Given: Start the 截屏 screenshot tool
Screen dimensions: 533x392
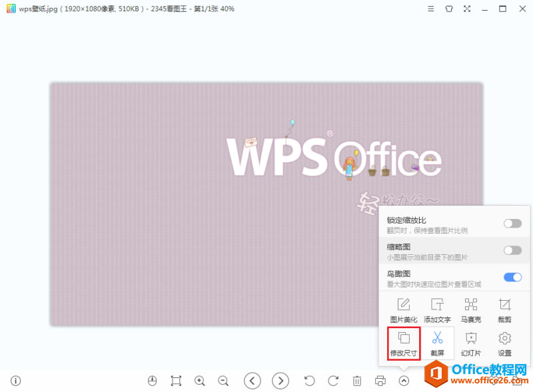Looking at the screenshot, I should click(x=437, y=343).
